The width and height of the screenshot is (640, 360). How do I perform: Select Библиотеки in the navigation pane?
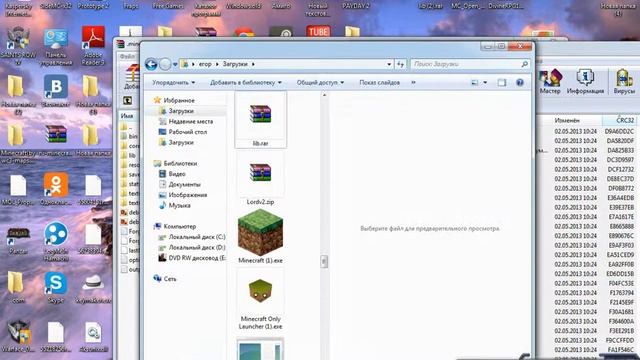(x=180, y=163)
